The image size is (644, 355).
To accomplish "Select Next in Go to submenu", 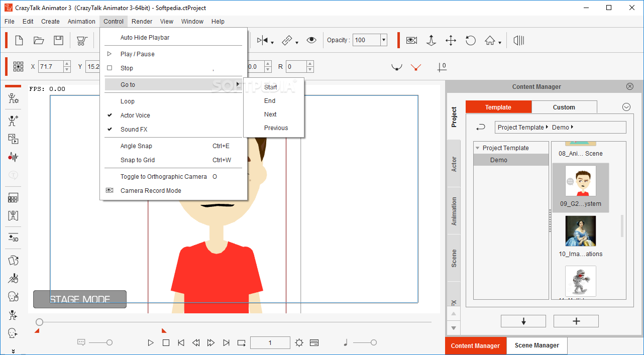I will pyautogui.click(x=274, y=114).
